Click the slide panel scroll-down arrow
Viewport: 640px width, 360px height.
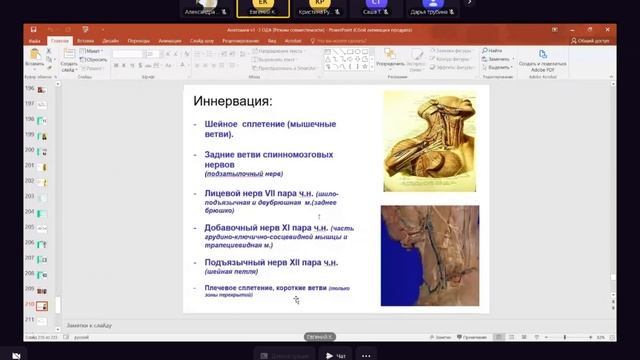click(x=58, y=329)
